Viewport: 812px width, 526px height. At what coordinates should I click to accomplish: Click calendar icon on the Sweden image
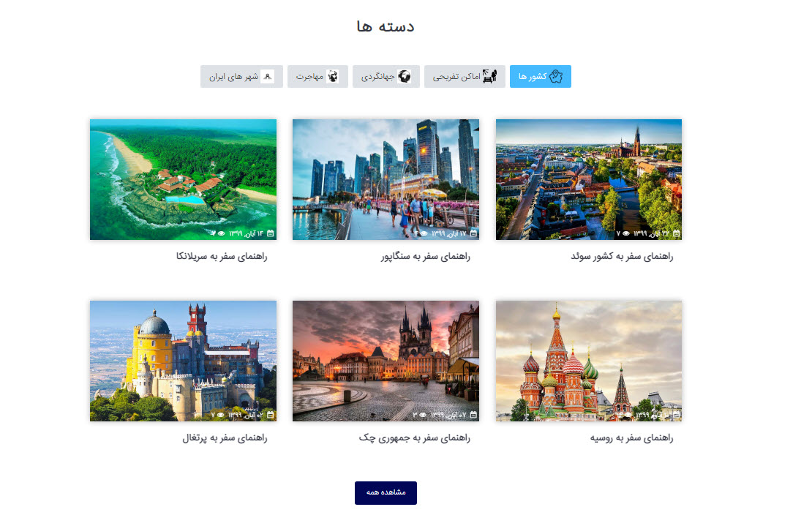(x=676, y=233)
